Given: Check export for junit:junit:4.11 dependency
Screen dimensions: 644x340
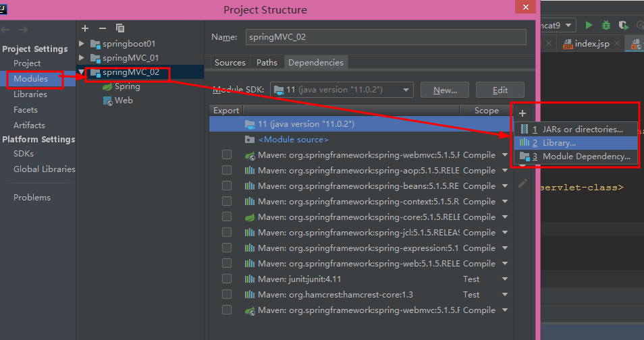Looking at the screenshot, I should pyautogui.click(x=227, y=279).
